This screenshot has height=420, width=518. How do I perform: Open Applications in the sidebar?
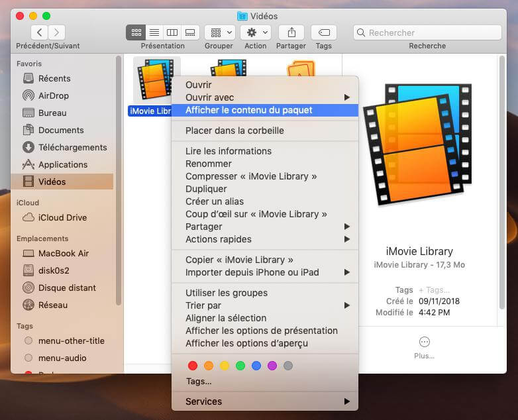[63, 164]
